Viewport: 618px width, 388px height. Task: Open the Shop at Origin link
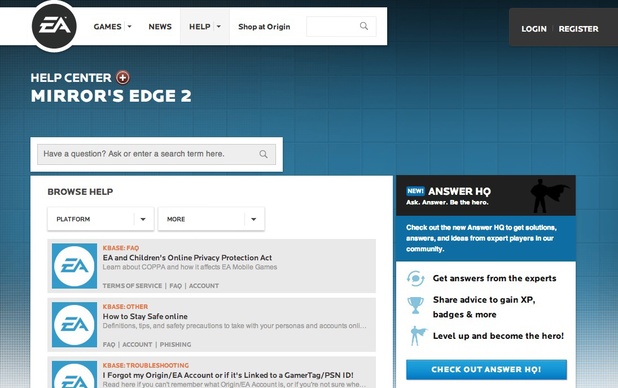click(x=264, y=26)
